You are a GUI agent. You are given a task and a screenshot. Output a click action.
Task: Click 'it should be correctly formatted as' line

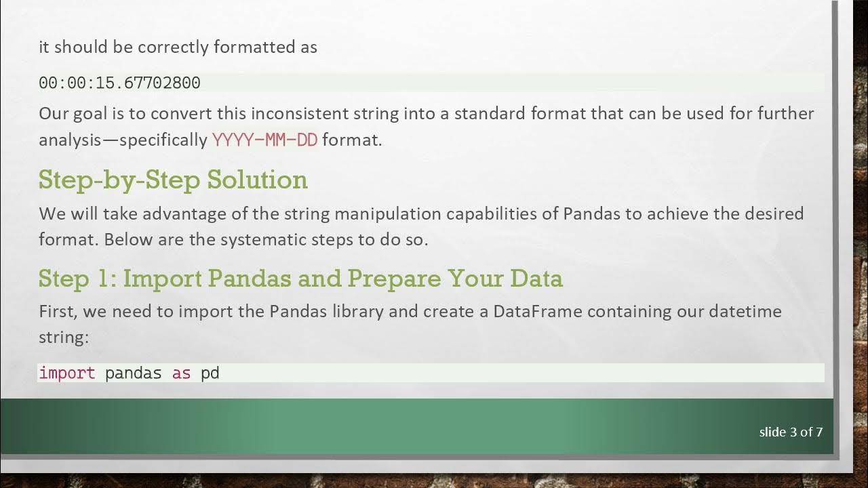[x=178, y=47]
